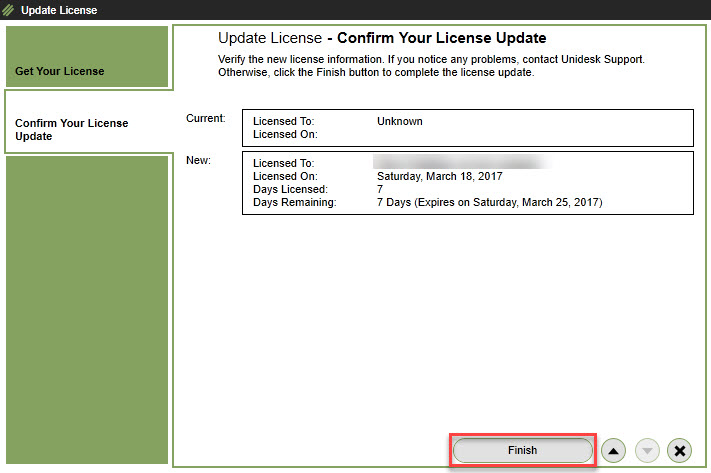Click the Unknown licensee value
The image size is (711, 473).
399,122
